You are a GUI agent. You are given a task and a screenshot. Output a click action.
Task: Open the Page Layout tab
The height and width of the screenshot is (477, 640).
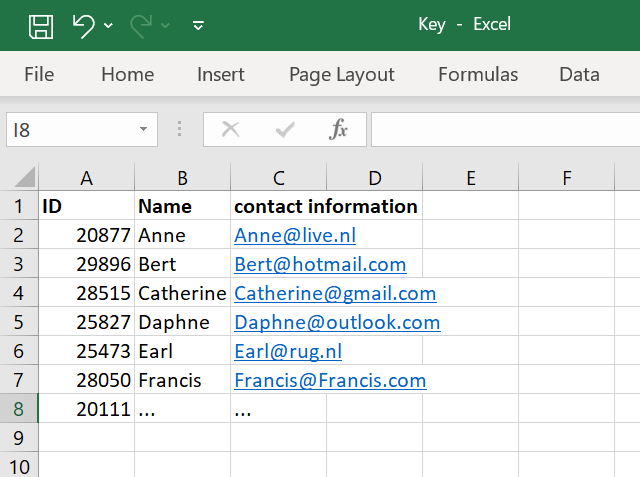click(x=342, y=75)
